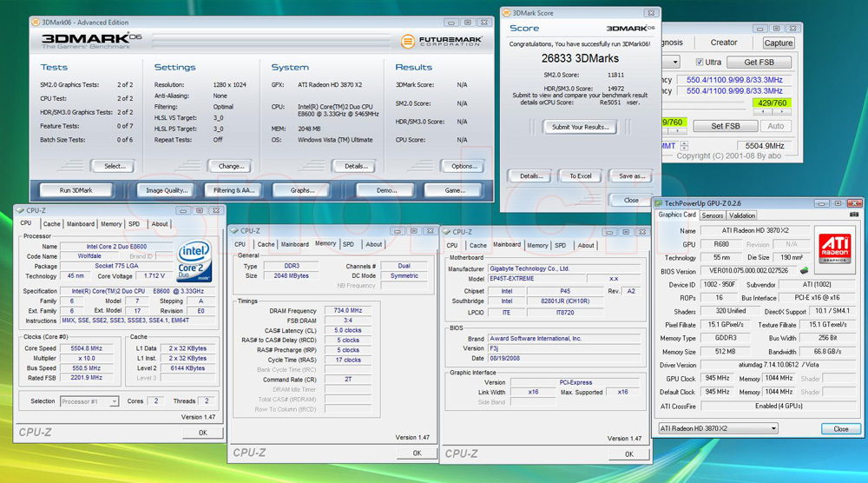Image resolution: width=868 pixels, height=483 pixels.
Task: Click the ATI CrossFire Enabled (4 GPUs) field
Action: pos(779,406)
